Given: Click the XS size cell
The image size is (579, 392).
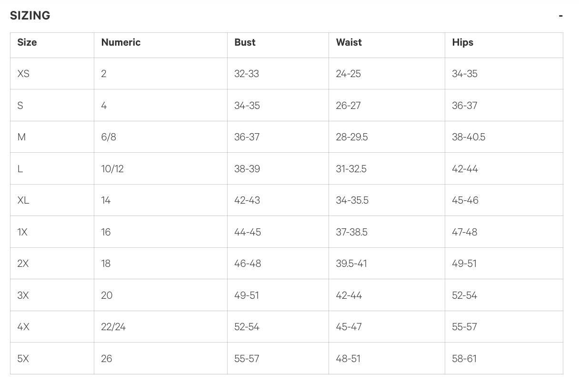Looking at the screenshot, I should (x=23, y=74).
